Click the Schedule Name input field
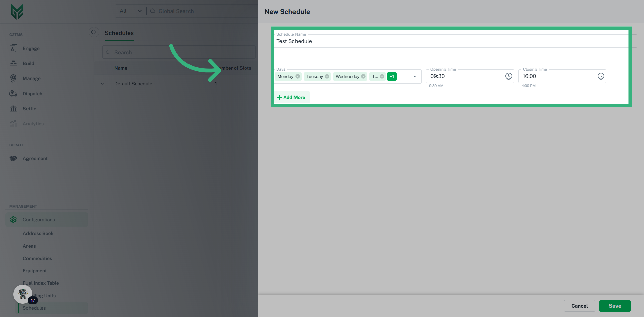 tap(449, 41)
